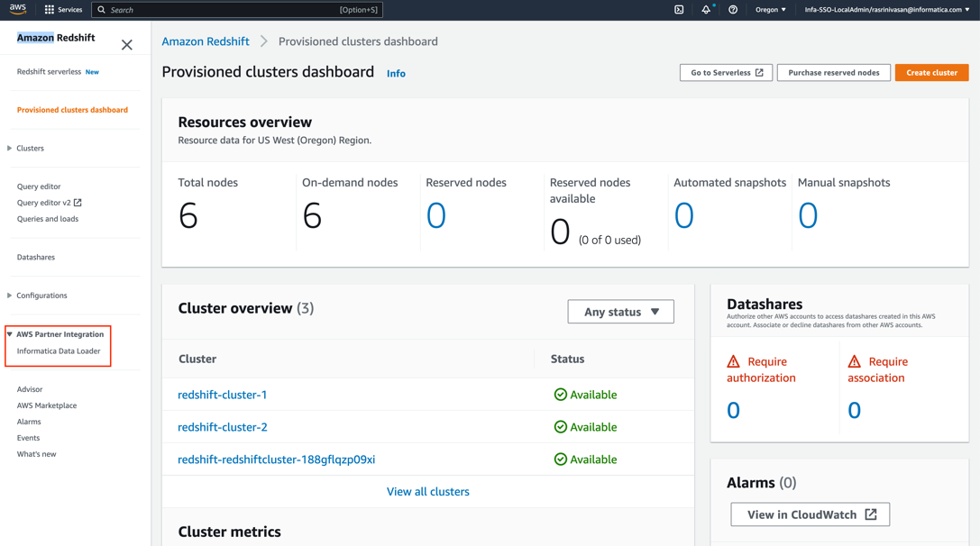The height and width of the screenshot is (546, 980).
Task: Click the Status column header
Action: click(x=567, y=359)
